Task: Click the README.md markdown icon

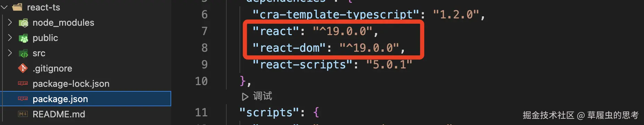Action: point(23,114)
